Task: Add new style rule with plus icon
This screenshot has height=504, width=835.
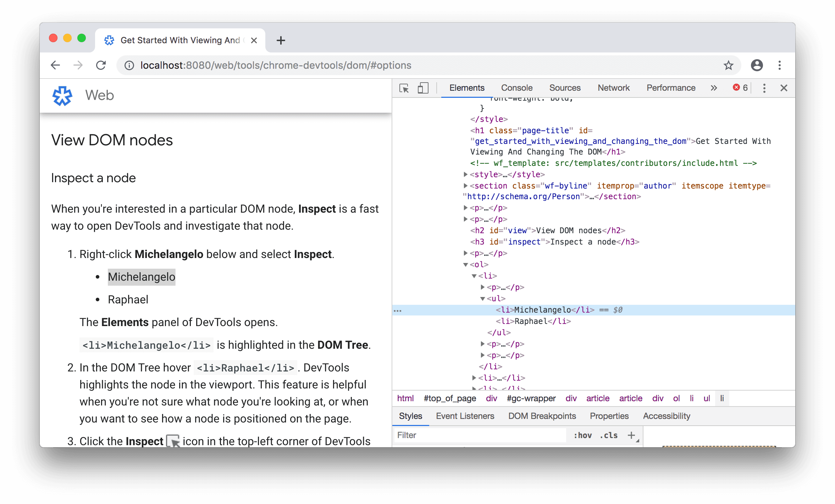Action: click(x=630, y=434)
